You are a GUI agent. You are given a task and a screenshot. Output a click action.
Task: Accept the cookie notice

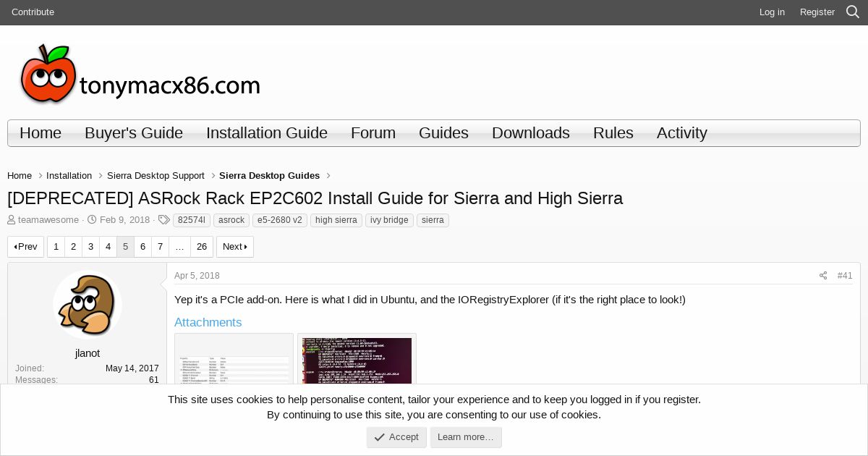point(396,437)
